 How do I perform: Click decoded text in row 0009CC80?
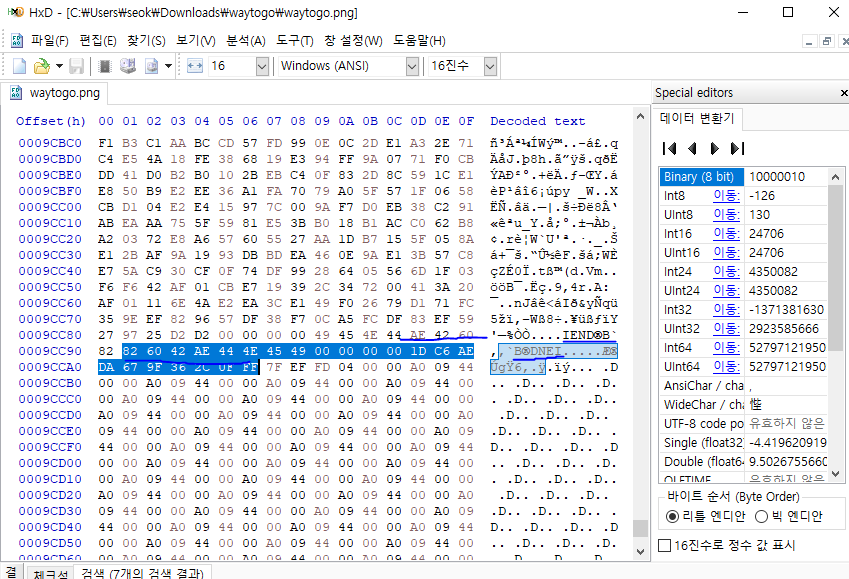[554, 335]
